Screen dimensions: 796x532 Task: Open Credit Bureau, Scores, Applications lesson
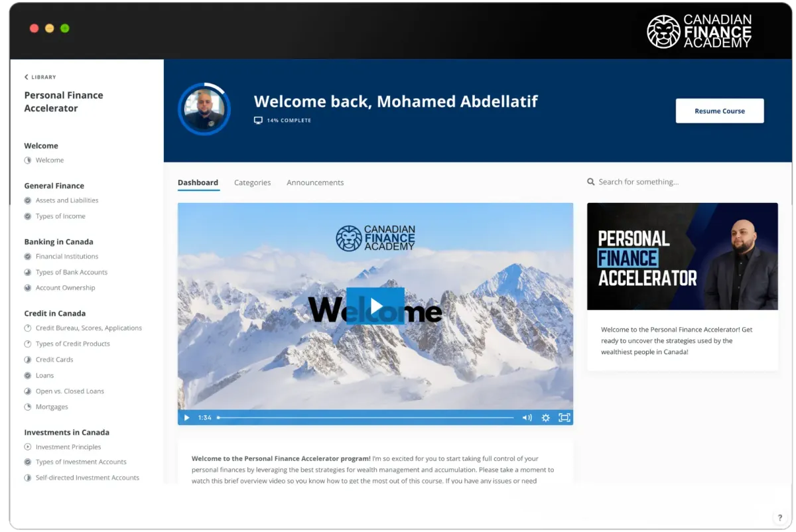(x=89, y=328)
